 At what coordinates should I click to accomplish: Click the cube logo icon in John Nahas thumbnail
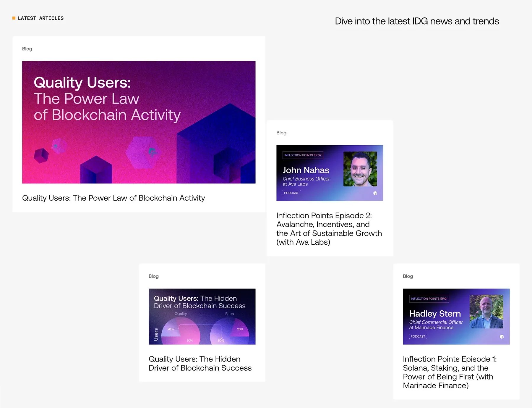[375, 193]
